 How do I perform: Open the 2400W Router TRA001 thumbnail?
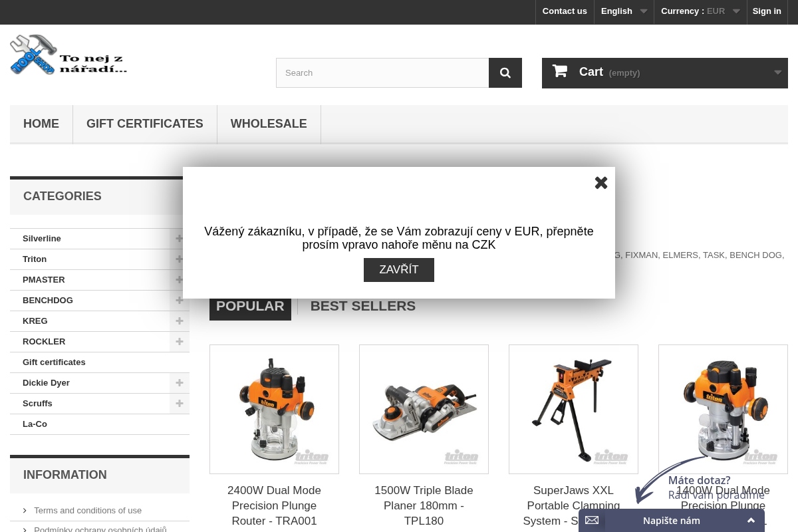pos(274,409)
